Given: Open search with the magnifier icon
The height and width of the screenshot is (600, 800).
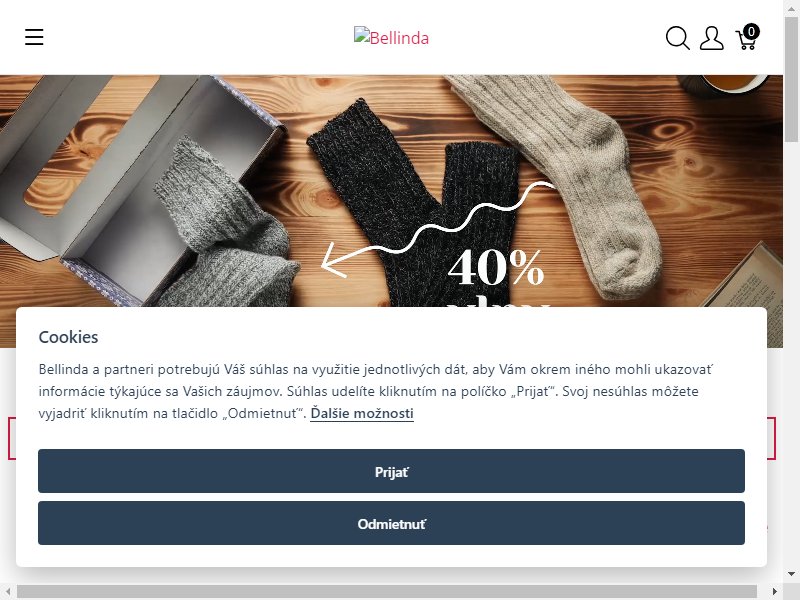Looking at the screenshot, I should pos(678,38).
